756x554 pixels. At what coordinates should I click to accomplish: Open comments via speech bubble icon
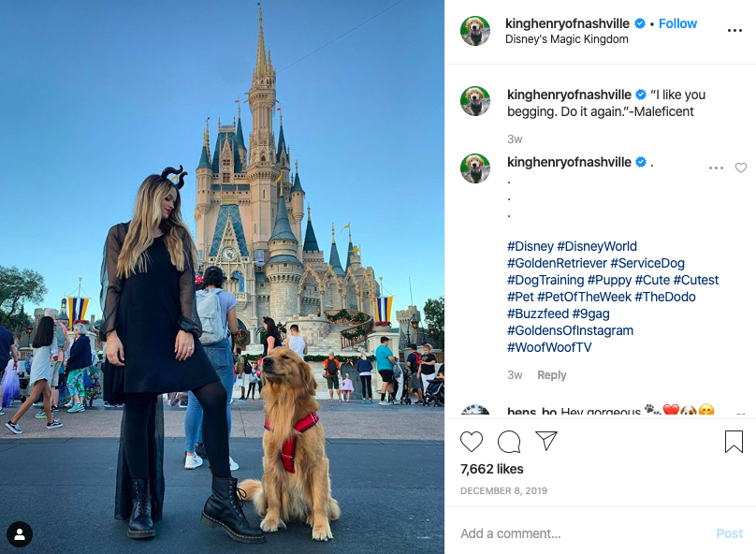pos(509,441)
